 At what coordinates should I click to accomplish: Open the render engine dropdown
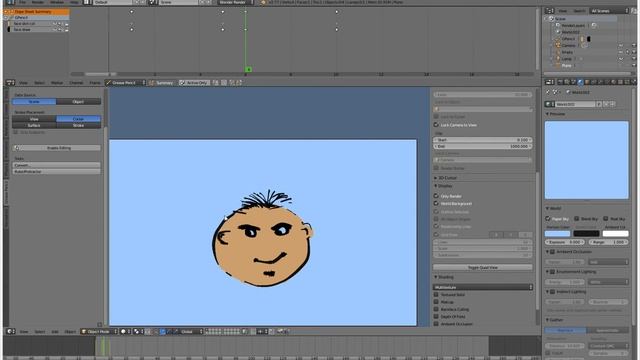coord(235,2)
